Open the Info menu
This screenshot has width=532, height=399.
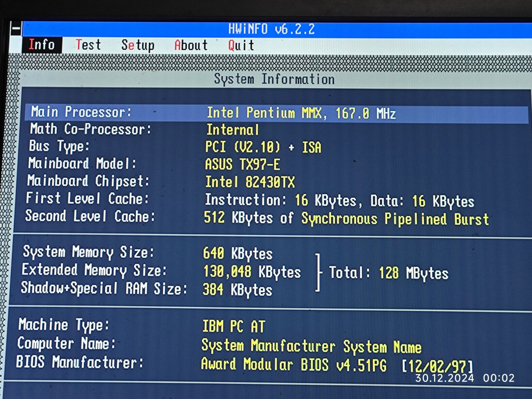coord(42,45)
